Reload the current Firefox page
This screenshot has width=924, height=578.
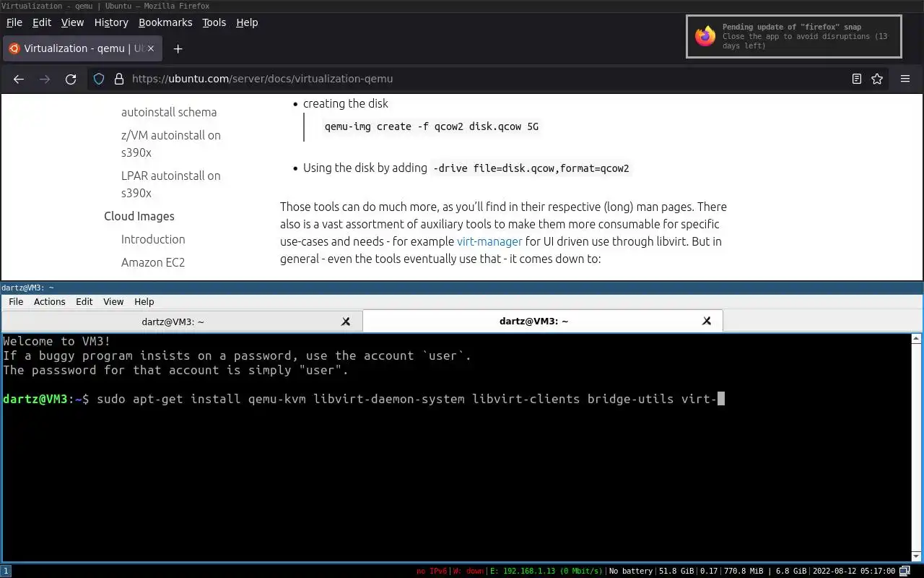[71, 79]
